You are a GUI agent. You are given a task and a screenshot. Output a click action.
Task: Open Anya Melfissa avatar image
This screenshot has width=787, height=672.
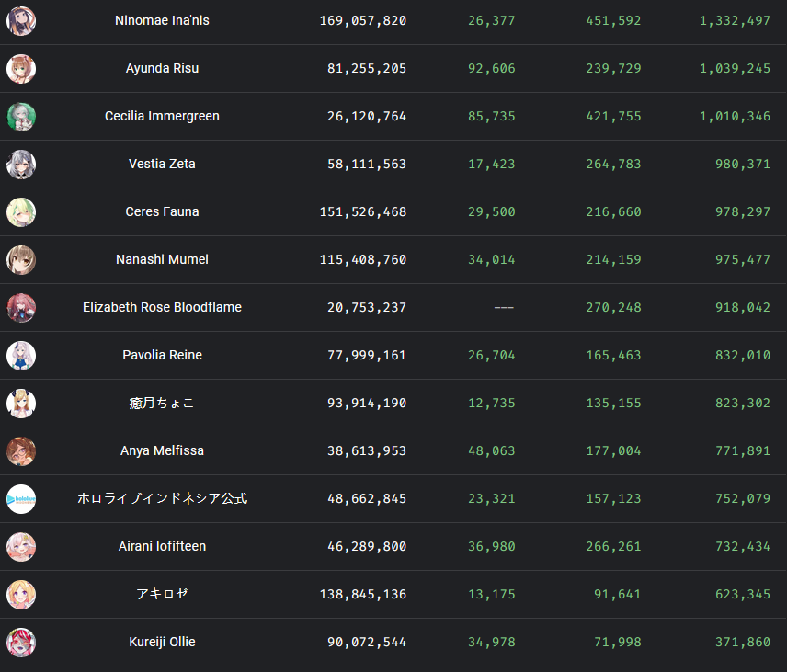21,451
